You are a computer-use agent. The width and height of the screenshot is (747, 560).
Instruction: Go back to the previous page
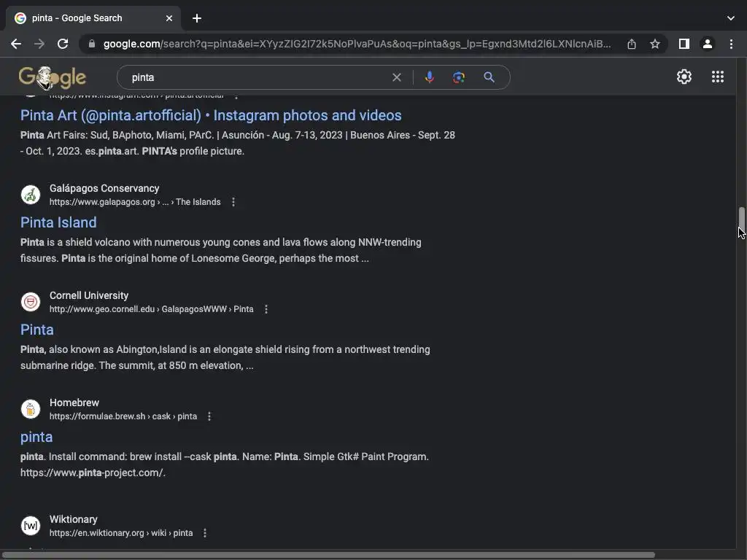(x=16, y=44)
